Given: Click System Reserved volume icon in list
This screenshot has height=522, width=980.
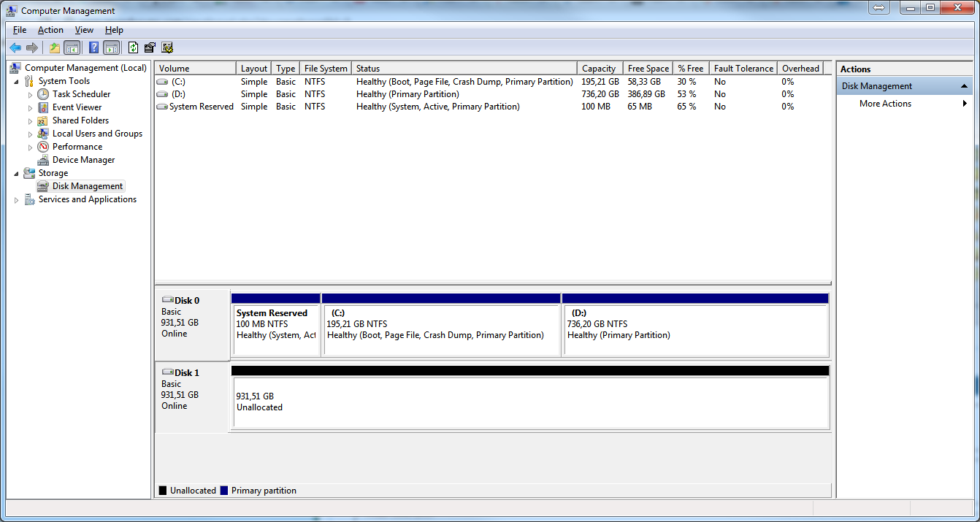Looking at the screenshot, I should click(162, 107).
